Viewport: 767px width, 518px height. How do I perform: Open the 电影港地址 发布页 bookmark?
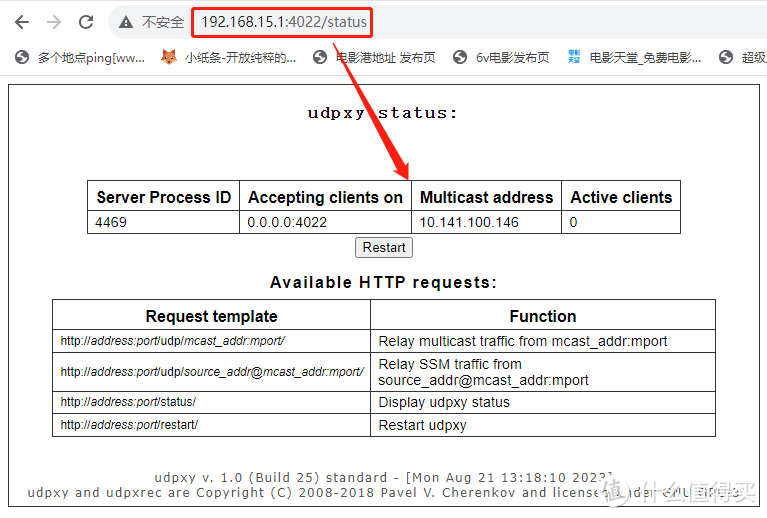374,58
